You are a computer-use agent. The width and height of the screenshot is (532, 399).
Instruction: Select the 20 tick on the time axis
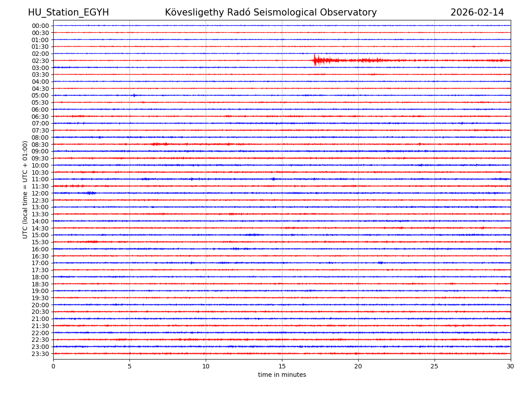358,366
